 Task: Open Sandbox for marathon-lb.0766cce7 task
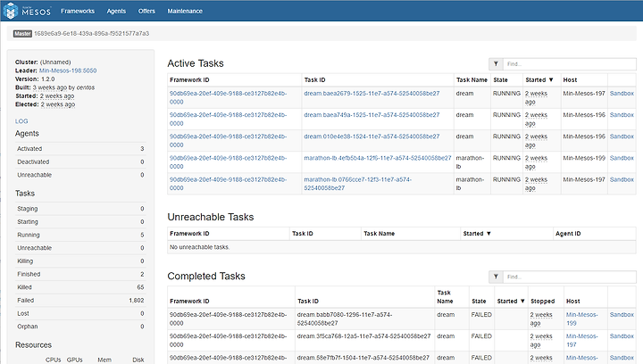tap(622, 179)
